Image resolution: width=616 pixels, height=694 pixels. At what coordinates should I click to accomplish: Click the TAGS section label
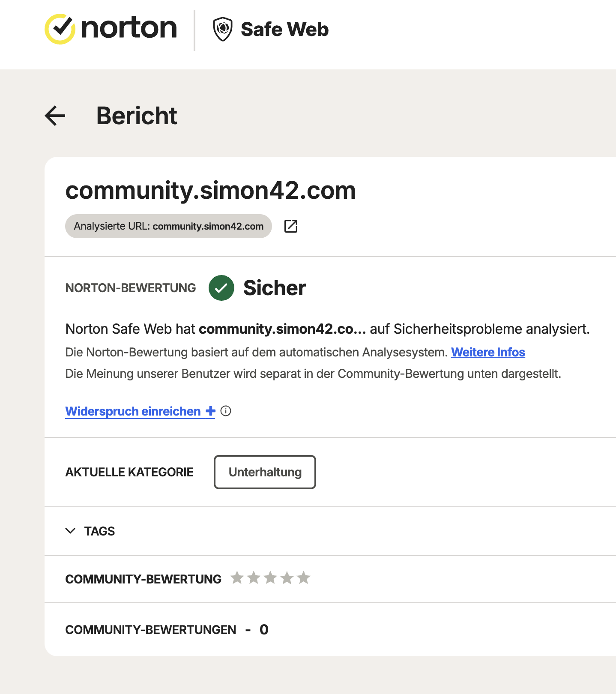[99, 531]
